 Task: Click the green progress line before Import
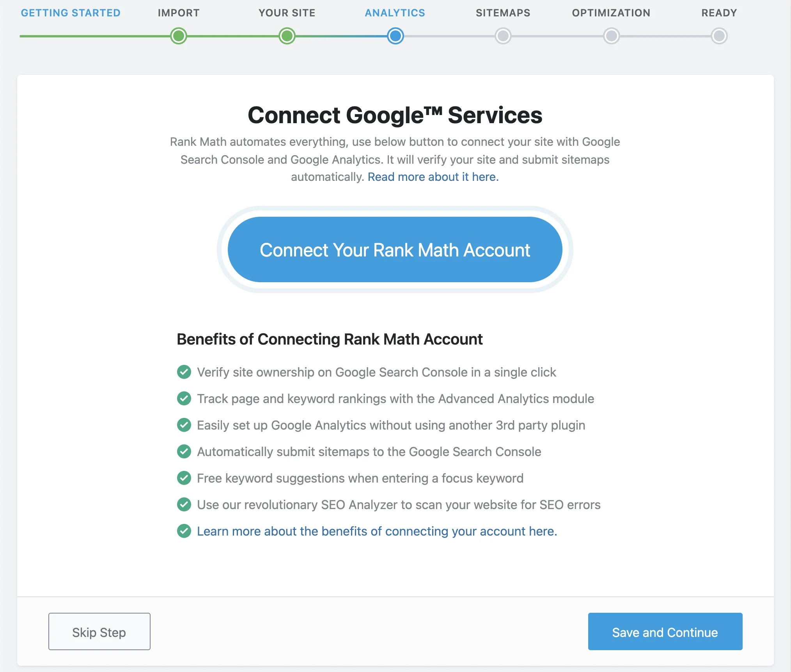click(95, 36)
